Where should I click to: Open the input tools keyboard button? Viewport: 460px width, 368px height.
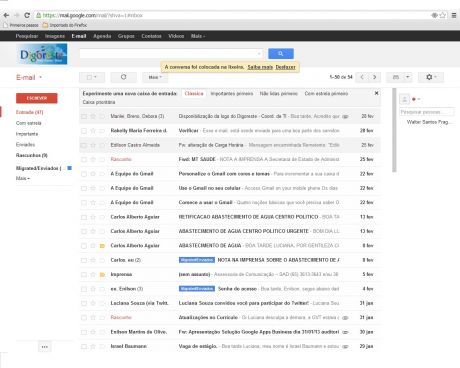tap(396, 77)
